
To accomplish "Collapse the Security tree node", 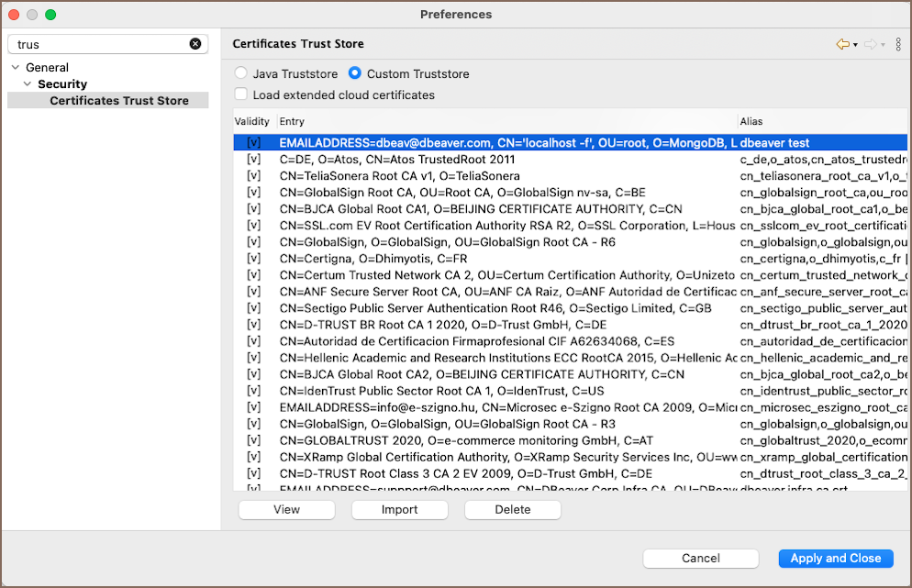I will (28, 84).
